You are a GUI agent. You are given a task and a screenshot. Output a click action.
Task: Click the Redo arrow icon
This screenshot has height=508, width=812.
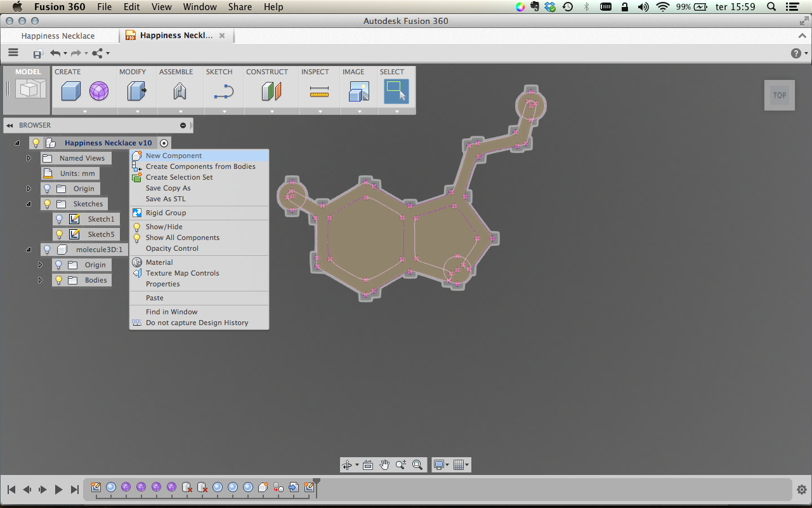(76, 53)
